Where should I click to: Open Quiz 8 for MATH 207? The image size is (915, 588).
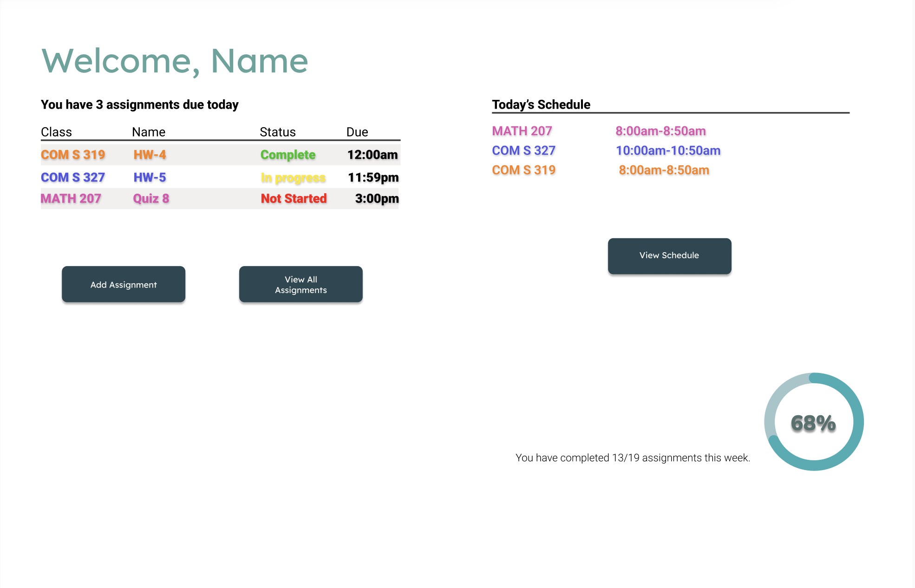click(x=150, y=198)
